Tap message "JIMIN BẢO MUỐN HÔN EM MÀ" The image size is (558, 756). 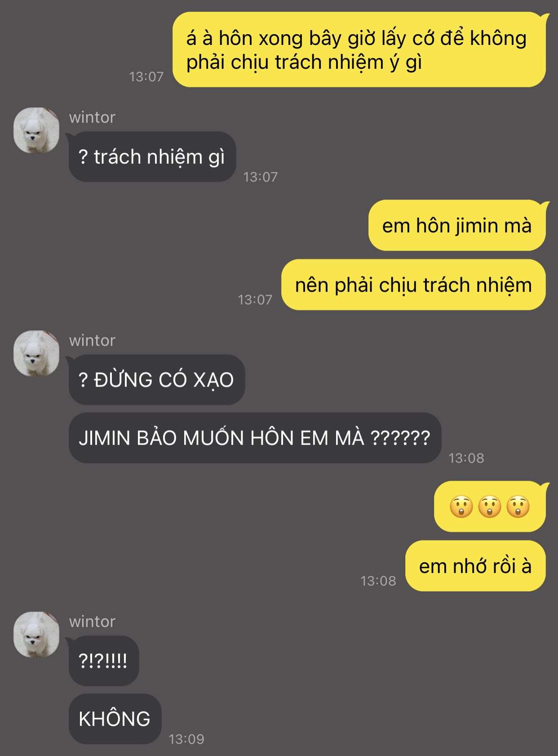click(255, 438)
